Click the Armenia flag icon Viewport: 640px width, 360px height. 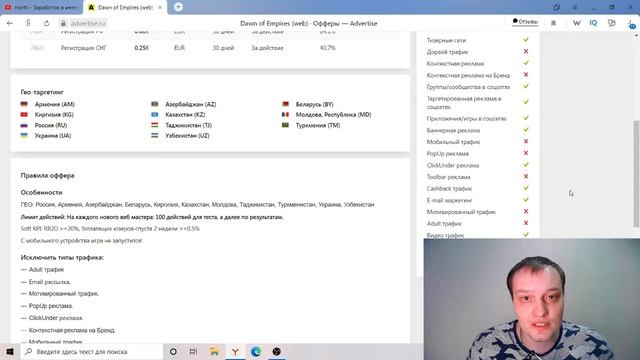[24, 104]
